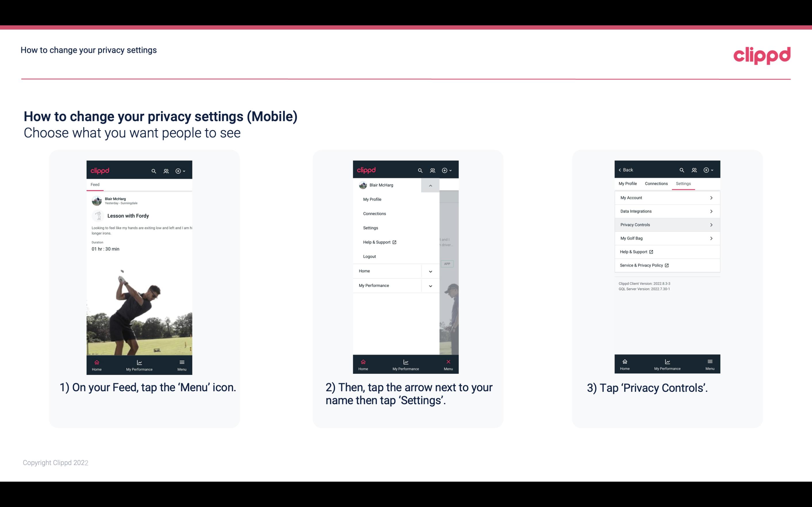
Task: Select Logout option from user menu
Action: [369, 256]
